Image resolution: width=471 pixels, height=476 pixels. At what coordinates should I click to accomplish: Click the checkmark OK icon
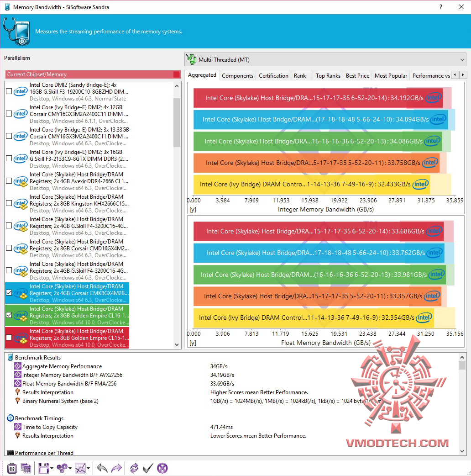pos(148,468)
